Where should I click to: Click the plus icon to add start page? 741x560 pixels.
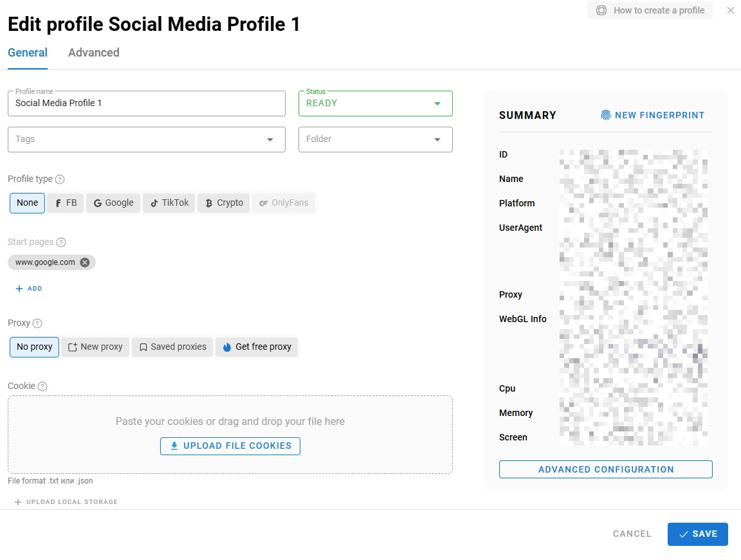click(x=19, y=289)
